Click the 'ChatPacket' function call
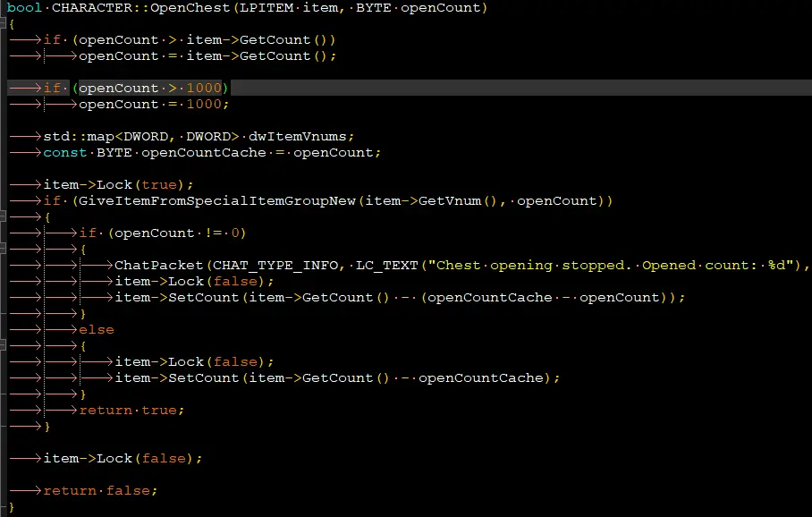Screen dimensions: 812x517 [158, 265]
